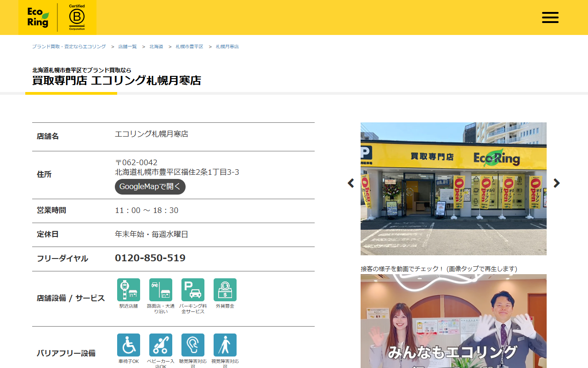Click the subtitle 北海道札幌市豊平区でブランド買取なら
The image size is (588, 368).
82,70
